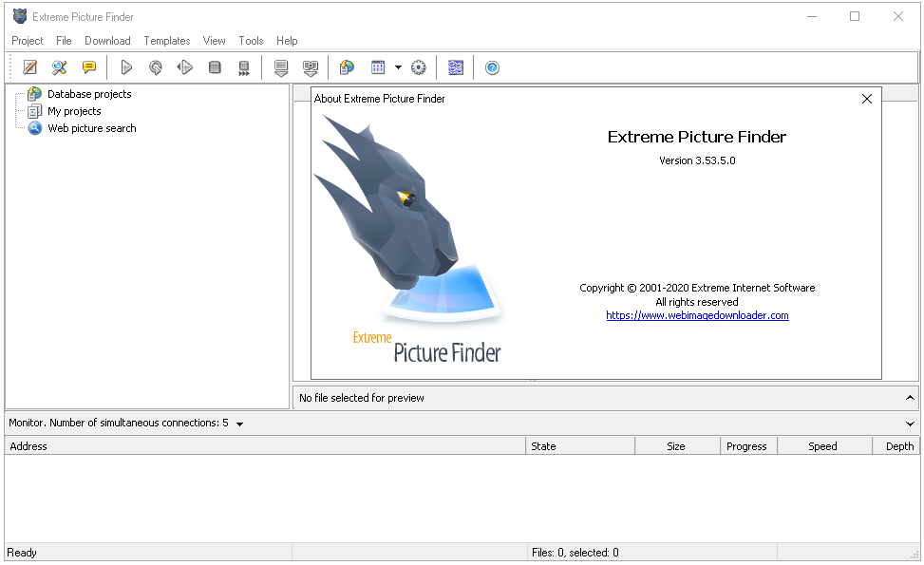Collapse the Monitor panel chevron

click(909, 424)
